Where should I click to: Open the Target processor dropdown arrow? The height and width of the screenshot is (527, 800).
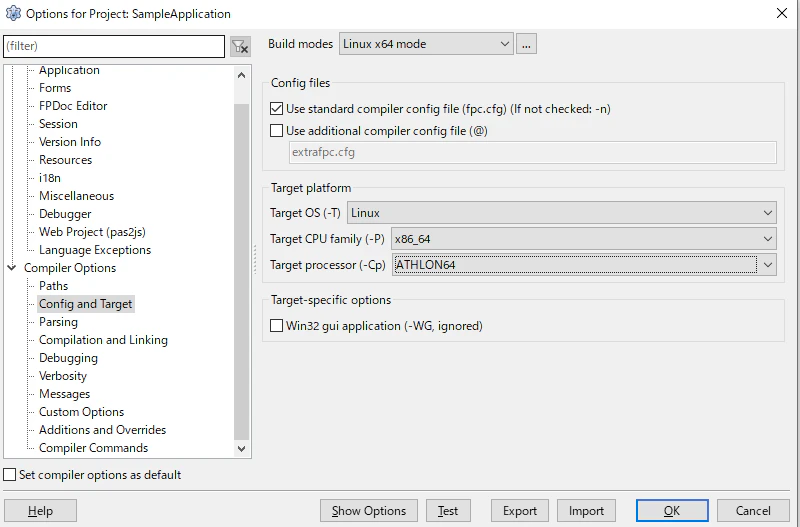(x=767, y=265)
